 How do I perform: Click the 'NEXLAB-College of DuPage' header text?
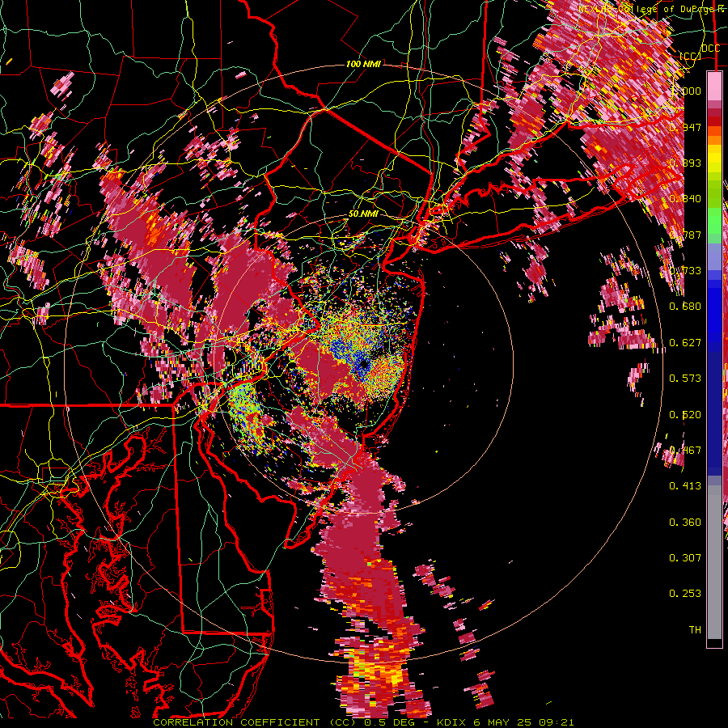coord(647,9)
